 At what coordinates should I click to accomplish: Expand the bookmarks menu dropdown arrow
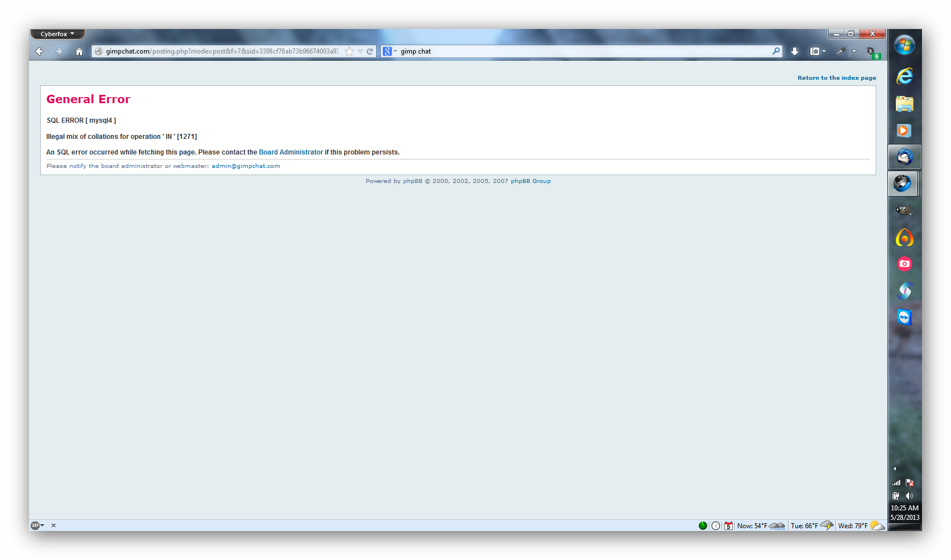(824, 51)
